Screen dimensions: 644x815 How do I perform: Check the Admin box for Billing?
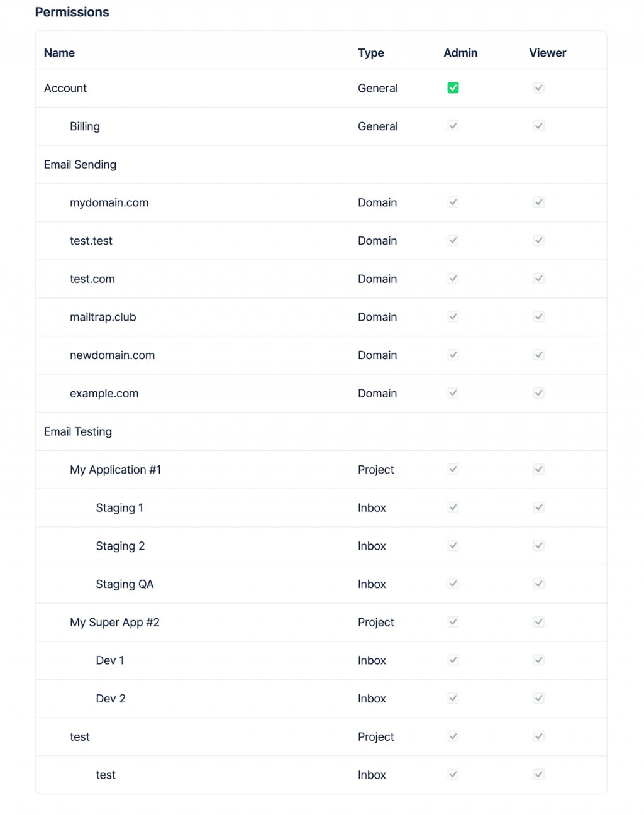pyautogui.click(x=453, y=126)
